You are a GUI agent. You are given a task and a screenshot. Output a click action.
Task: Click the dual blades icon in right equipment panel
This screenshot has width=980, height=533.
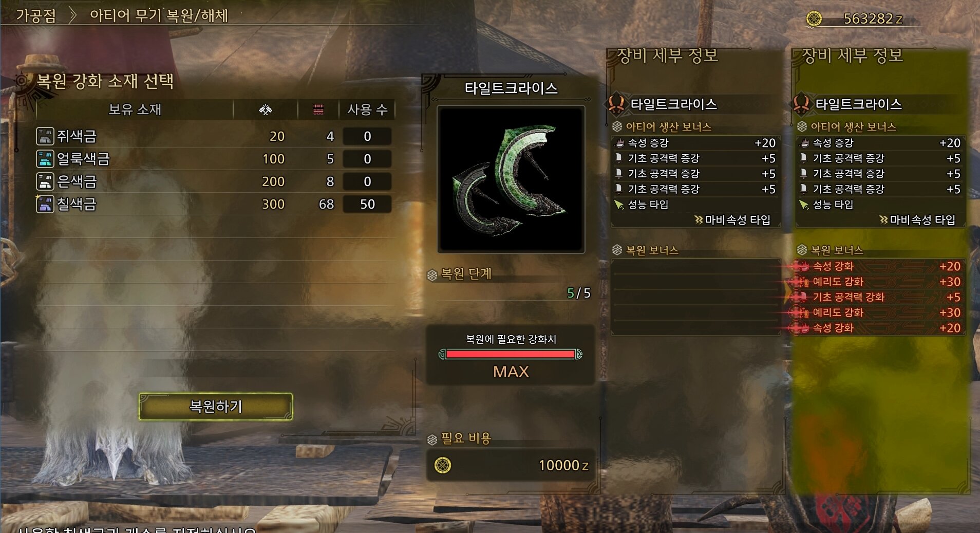pyautogui.click(x=801, y=104)
